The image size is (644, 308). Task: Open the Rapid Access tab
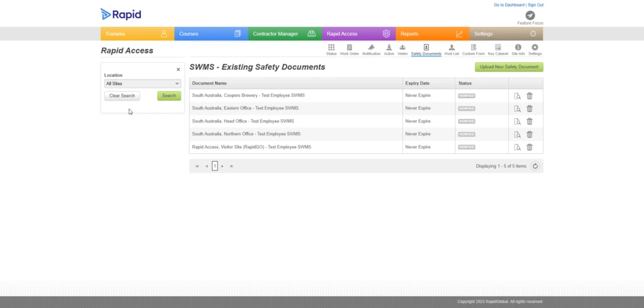click(x=359, y=34)
